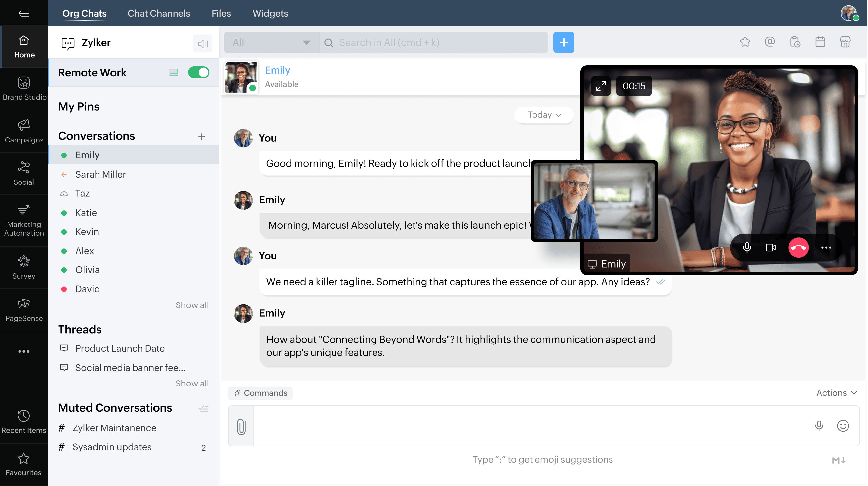
Task: Open the Files tab
Action: point(221,13)
